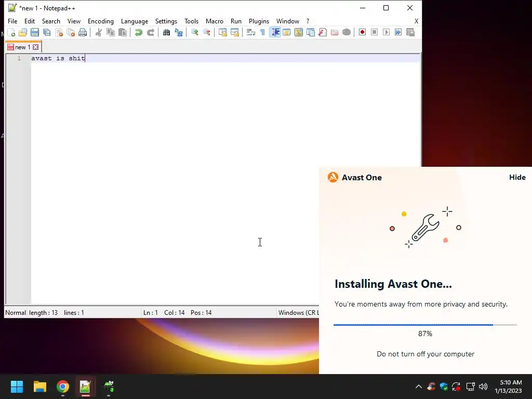Create a new document via toolbar
Image resolution: width=532 pixels, height=399 pixels.
(11, 32)
